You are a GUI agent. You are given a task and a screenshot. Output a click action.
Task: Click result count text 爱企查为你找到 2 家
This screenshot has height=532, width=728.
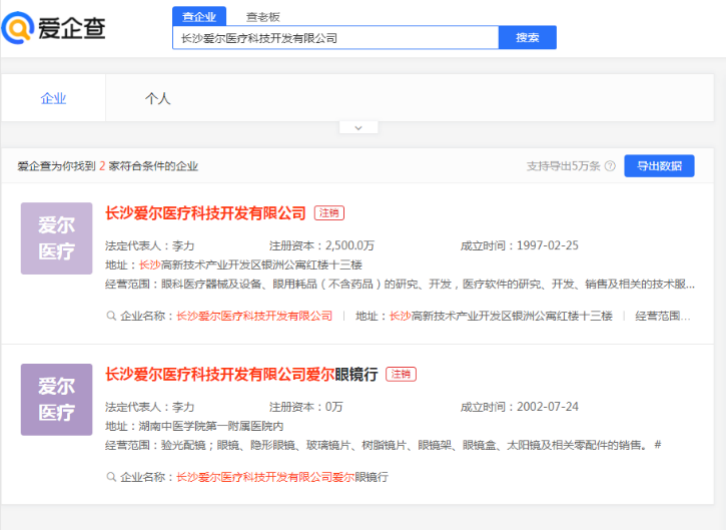coord(108,166)
